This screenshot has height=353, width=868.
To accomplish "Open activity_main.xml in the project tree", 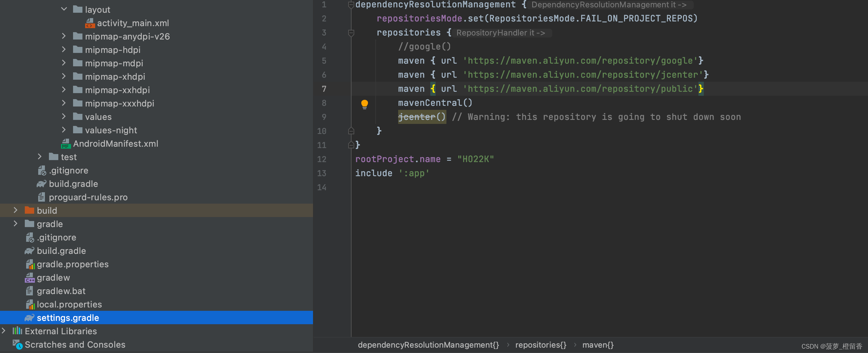I will click(x=133, y=23).
